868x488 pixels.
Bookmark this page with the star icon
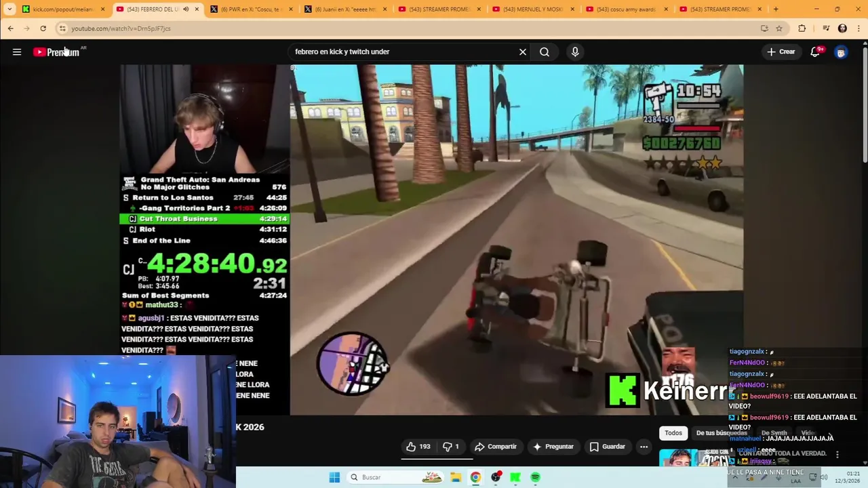coord(779,28)
